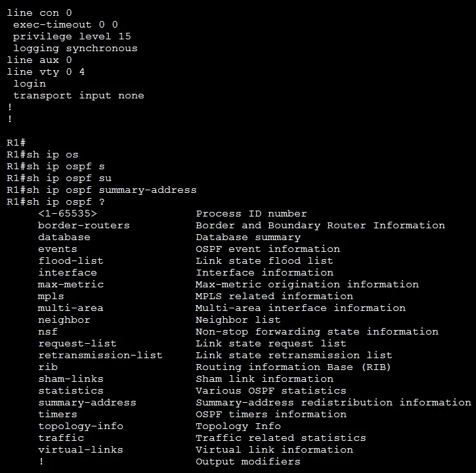Select the 'line vty 0 4' text
The height and width of the screenshot is (473, 476).
(45, 72)
